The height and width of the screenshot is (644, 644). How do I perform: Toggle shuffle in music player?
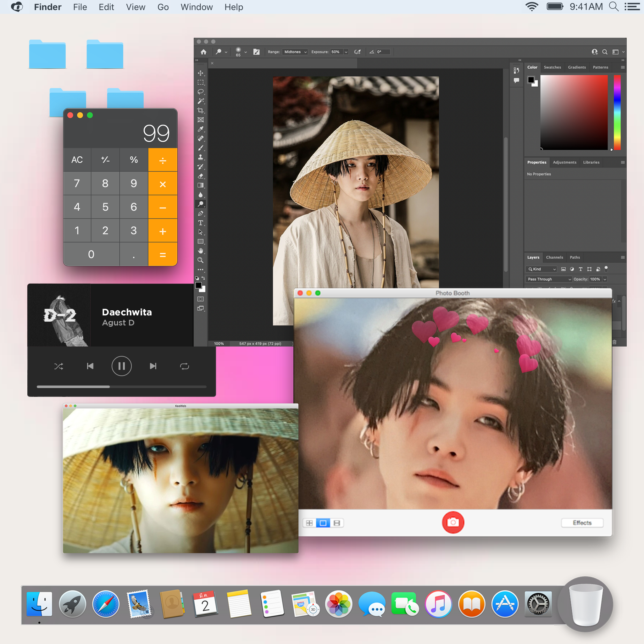click(59, 366)
